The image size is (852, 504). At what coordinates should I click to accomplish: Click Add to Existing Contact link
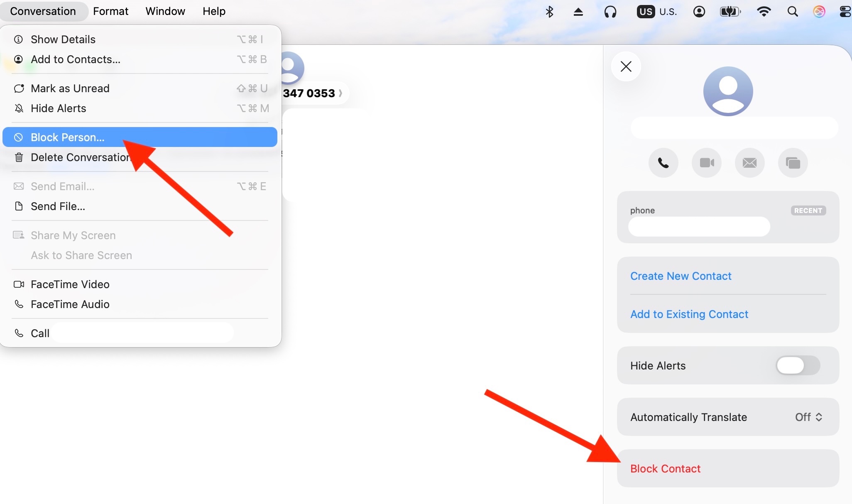689,314
